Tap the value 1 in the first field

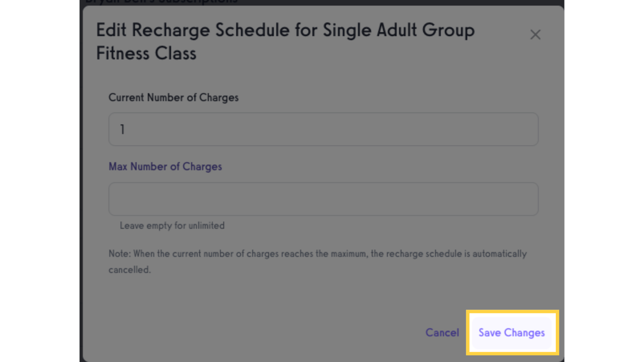123,129
